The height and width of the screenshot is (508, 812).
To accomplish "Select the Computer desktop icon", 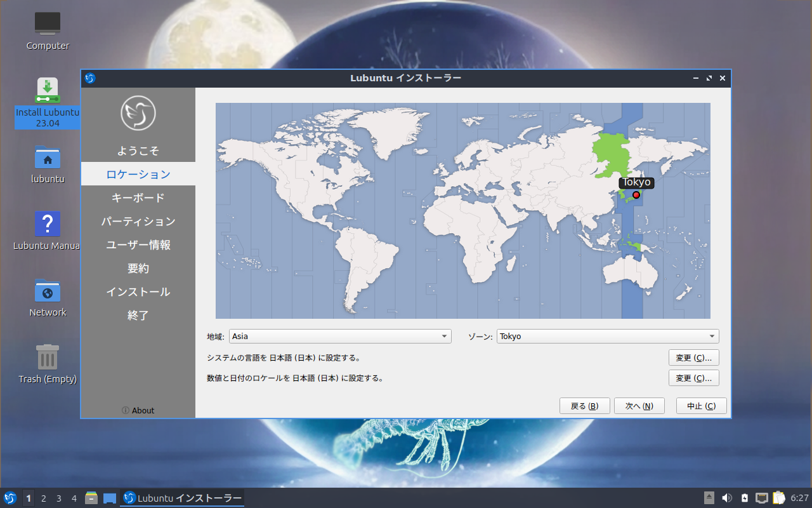I will coord(48,32).
